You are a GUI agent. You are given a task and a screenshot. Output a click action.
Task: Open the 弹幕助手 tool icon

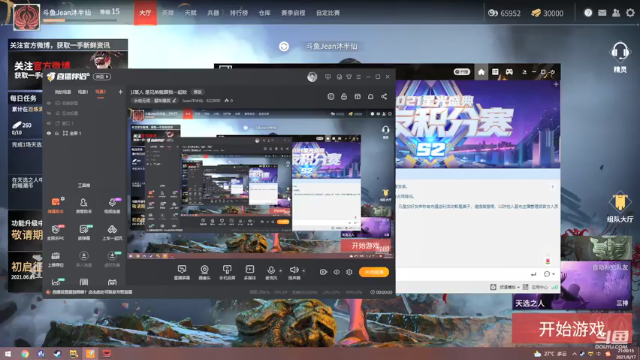[56, 205]
